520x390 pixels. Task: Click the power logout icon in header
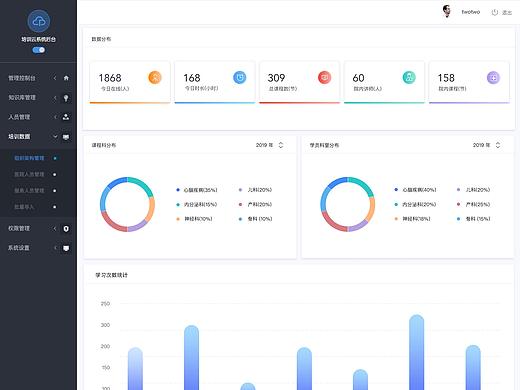click(495, 12)
